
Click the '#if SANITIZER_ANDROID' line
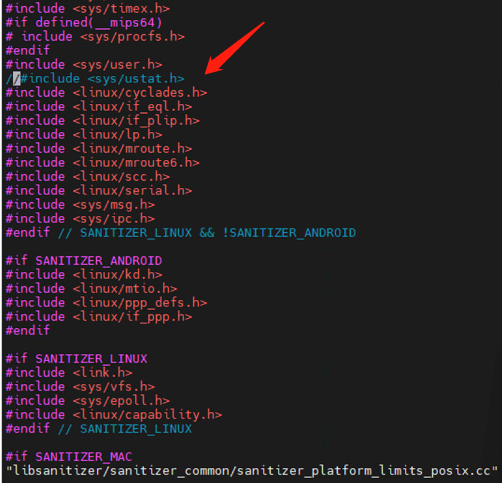click(x=84, y=261)
